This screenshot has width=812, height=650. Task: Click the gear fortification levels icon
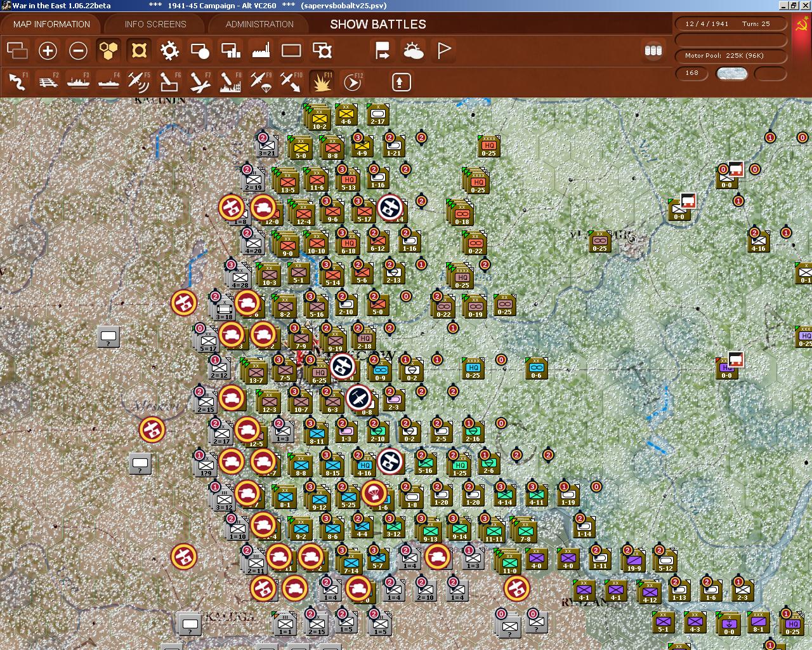[x=169, y=50]
